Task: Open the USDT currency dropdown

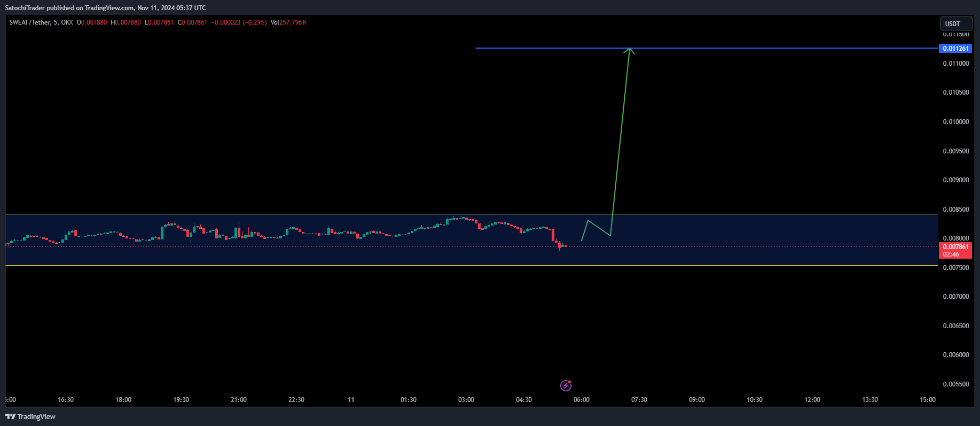Action: coord(956,24)
